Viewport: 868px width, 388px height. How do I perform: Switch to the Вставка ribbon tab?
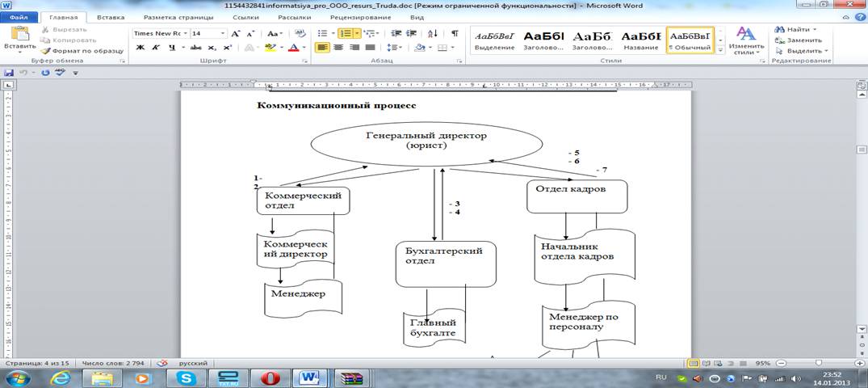pyautogui.click(x=111, y=16)
